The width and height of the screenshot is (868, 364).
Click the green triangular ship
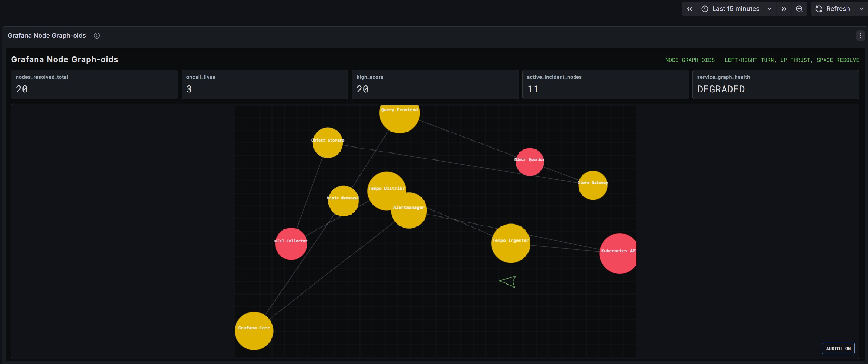(x=508, y=282)
